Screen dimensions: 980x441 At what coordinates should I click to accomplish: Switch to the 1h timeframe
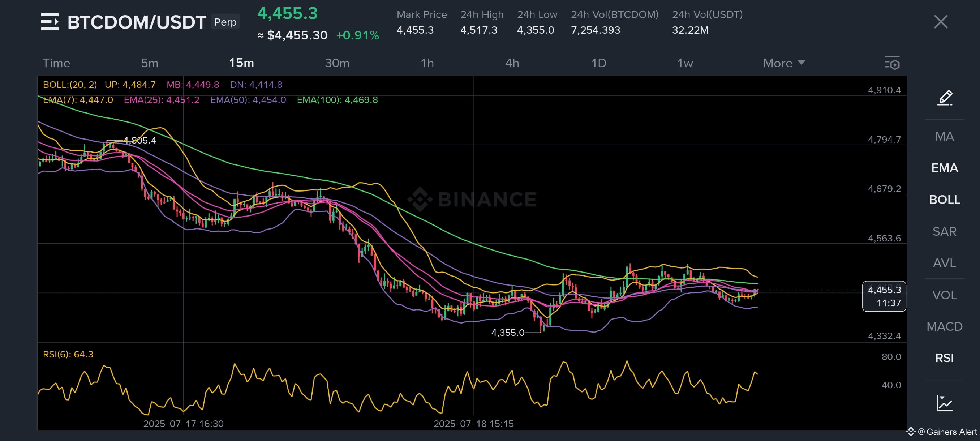(x=427, y=63)
